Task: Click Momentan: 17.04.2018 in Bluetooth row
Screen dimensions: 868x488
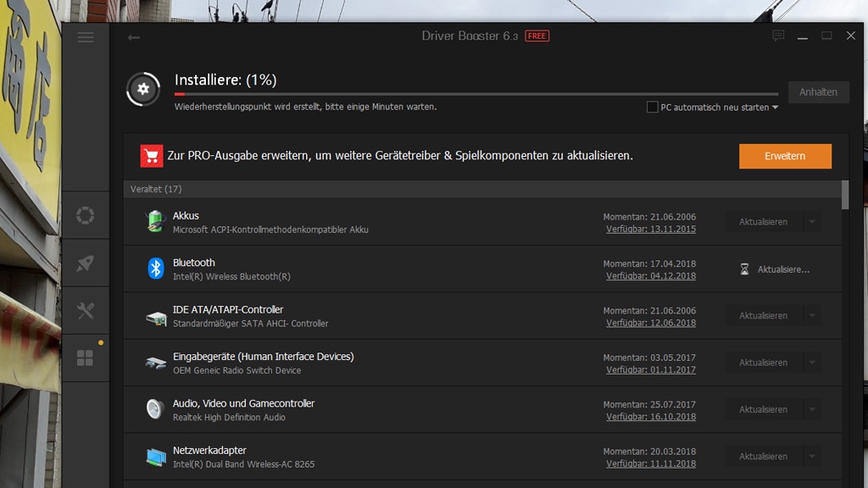Action: [649, 264]
